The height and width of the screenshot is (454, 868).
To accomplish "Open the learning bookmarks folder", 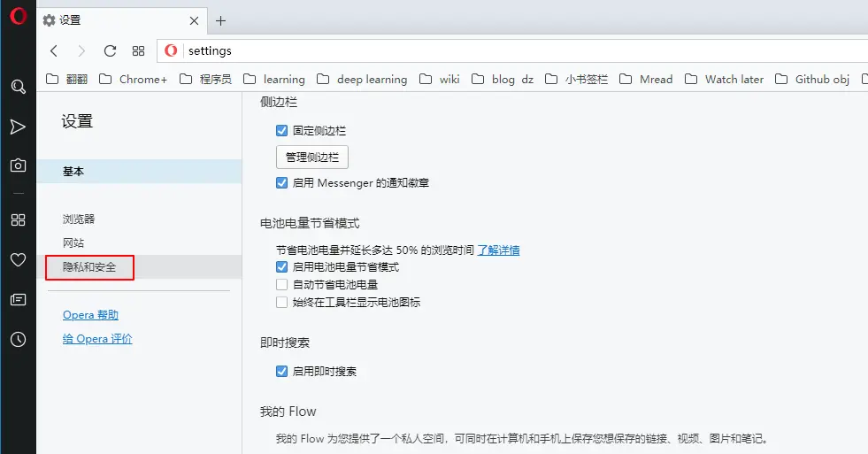I will click(x=274, y=79).
